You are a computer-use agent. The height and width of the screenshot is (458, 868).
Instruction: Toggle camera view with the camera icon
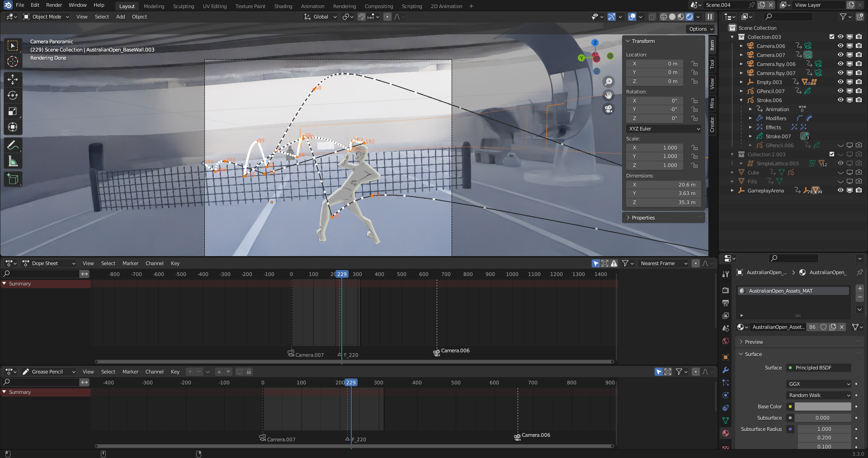click(609, 109)
